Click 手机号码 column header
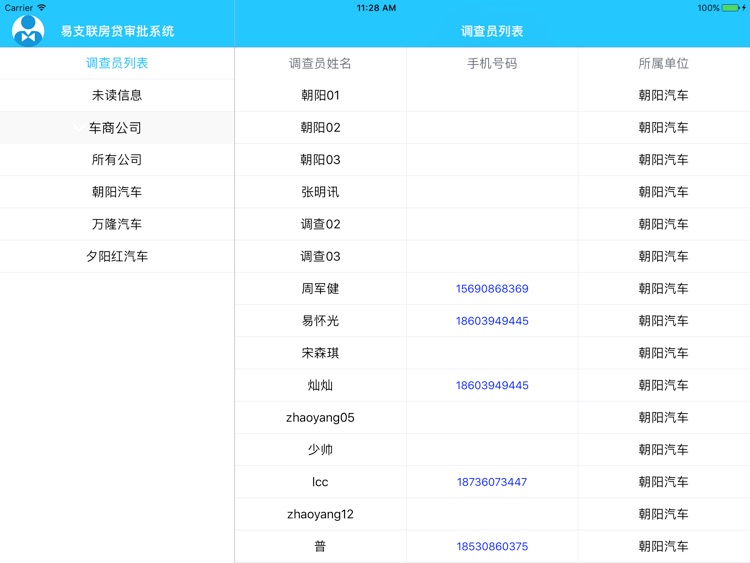This screenshot has width=750, height=563. click(492, 63)
